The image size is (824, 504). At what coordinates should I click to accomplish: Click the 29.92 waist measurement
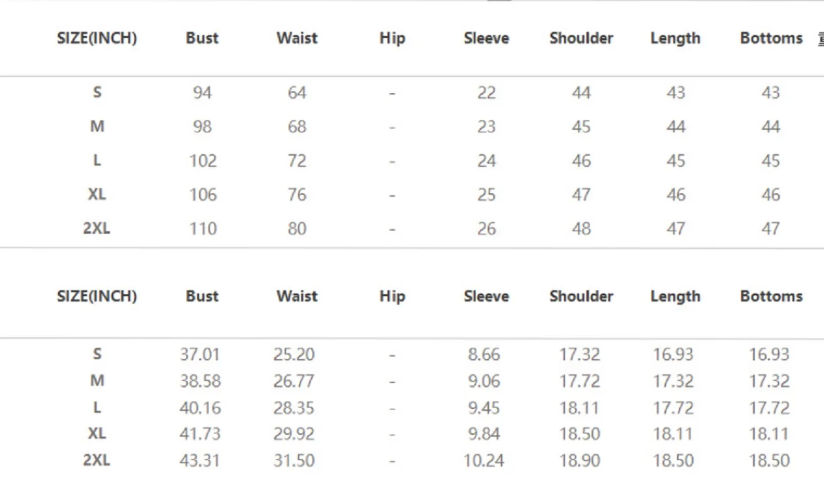tap(294, 434)
